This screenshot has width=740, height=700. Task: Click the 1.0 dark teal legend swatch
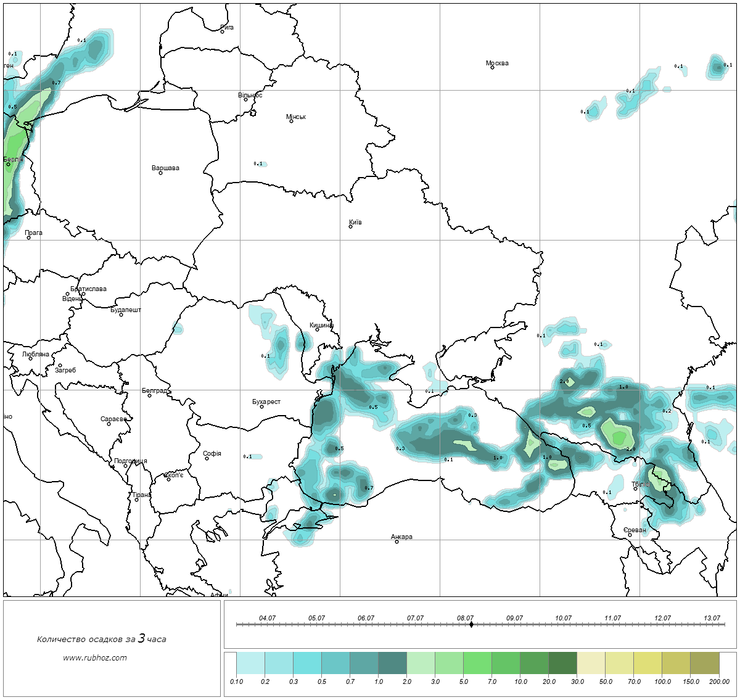pyautogui.click(x=392, y=664)
